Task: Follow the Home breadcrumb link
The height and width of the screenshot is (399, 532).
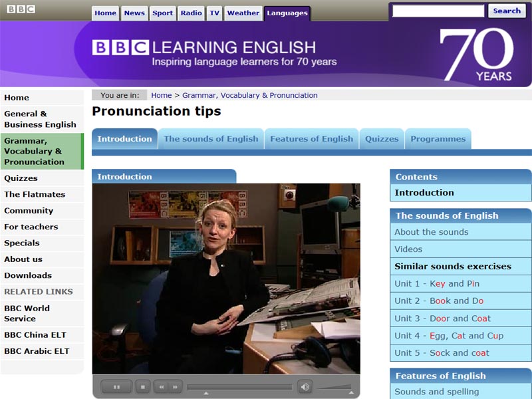Action: coord(162,95)
